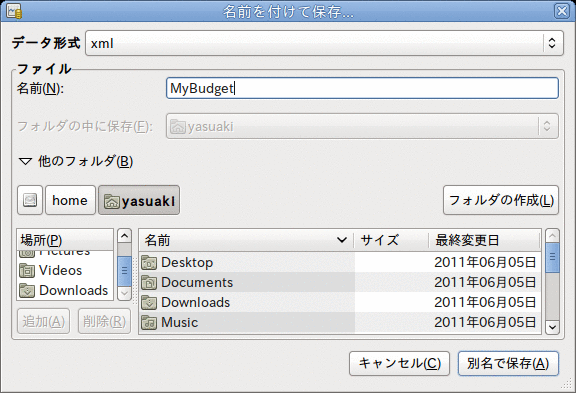Image resolution: width=576 pixels, height=393 pixels.
Task: Click the places sidebar scrollbar handle
Action: click(x=124, y=271)
